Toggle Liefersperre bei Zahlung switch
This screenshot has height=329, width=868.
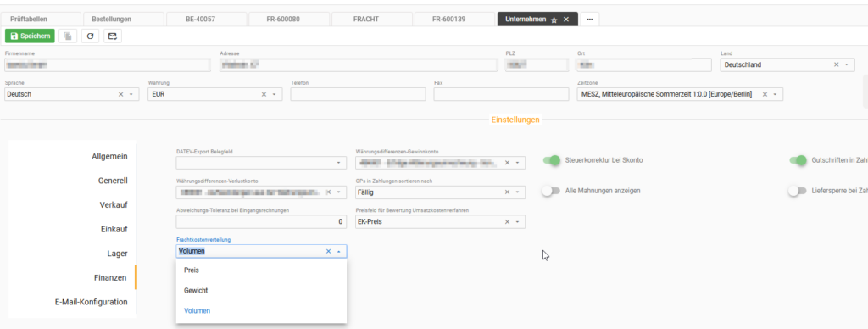point(798,191)
